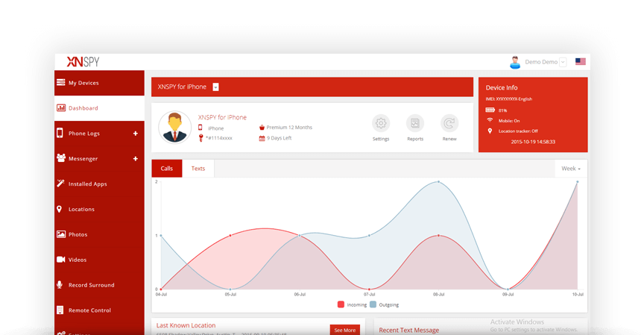Click See More on Last Known Location
Image resolution: width=644 pixels, height=335 pixels.
click(345, 330)
